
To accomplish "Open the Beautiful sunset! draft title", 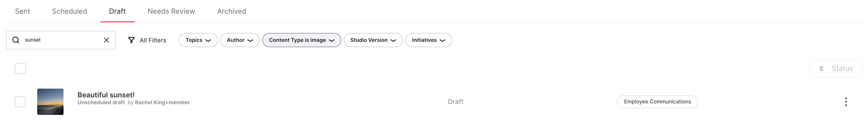I will point(106,95).
